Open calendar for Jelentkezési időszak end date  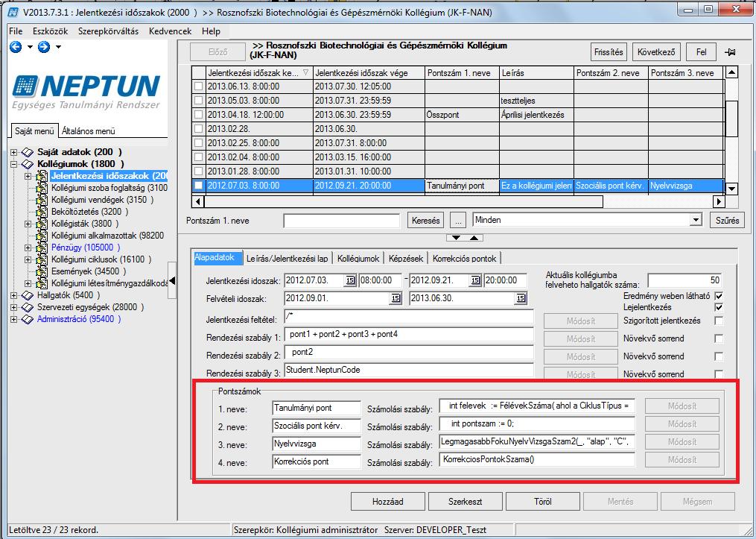coord(475,280)
